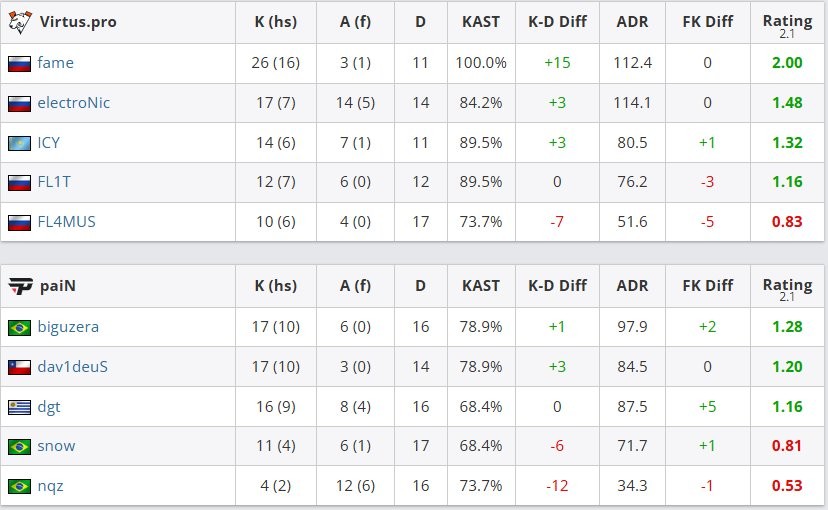Select fame's 2.00 rating cell
This screenshot has height=510, width=828.
[787, 63]
